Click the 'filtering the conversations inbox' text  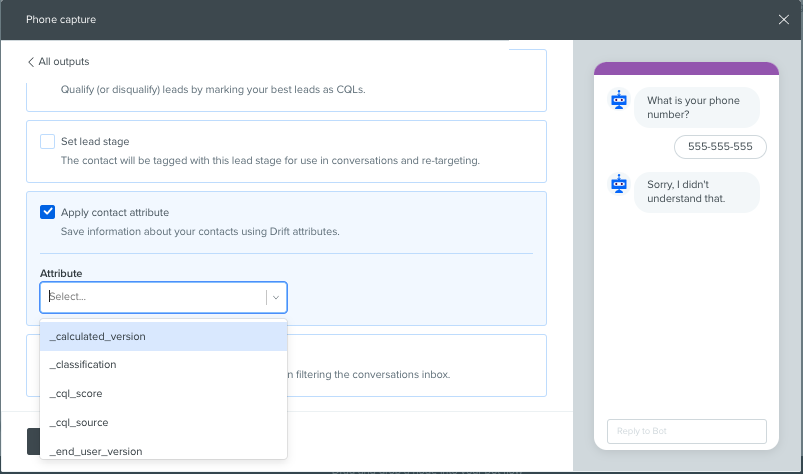(x=369, y=375)
